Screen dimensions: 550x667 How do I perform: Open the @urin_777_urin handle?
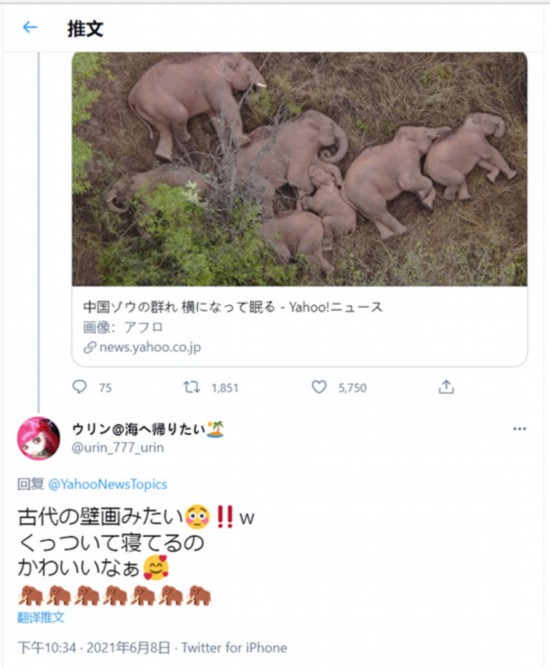118,448
